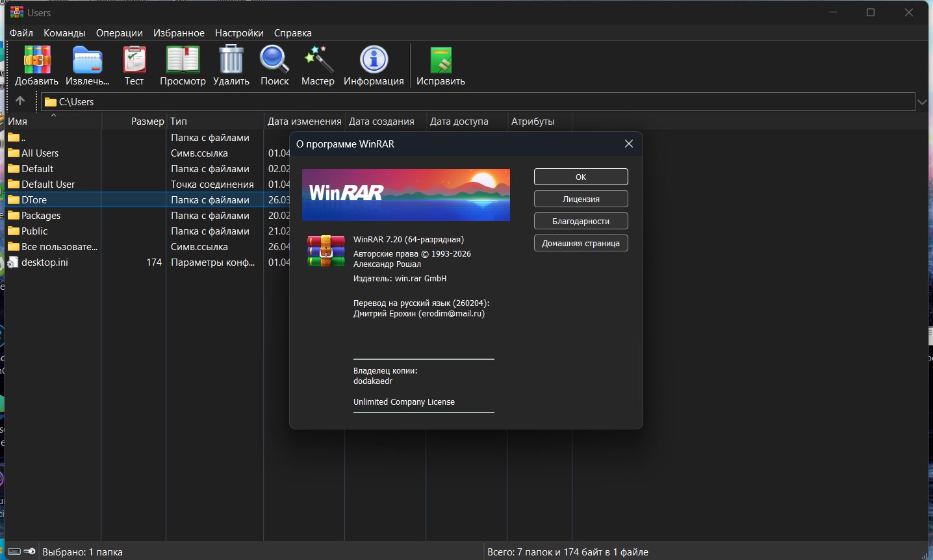The width and height of the screenshot is (933, 560).
Task: Click the Удалить trash can icon
Action: click(x=231, y=60)
